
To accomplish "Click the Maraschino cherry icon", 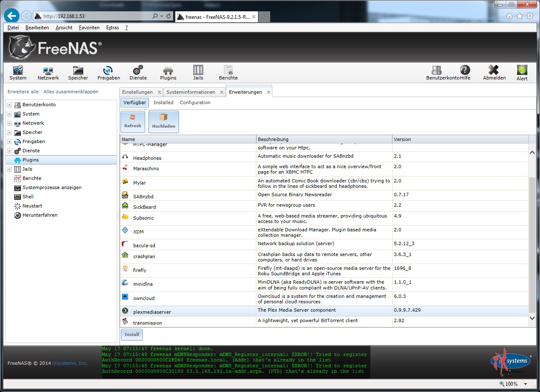I will [125, 167].
